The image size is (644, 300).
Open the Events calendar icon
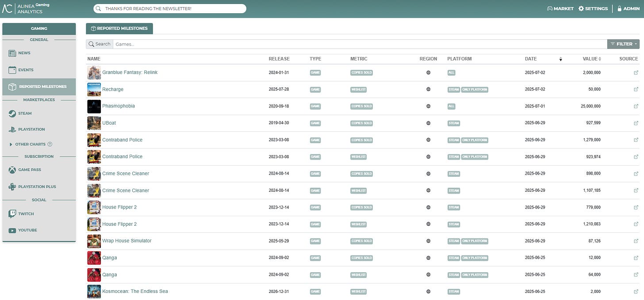point(12,70)
